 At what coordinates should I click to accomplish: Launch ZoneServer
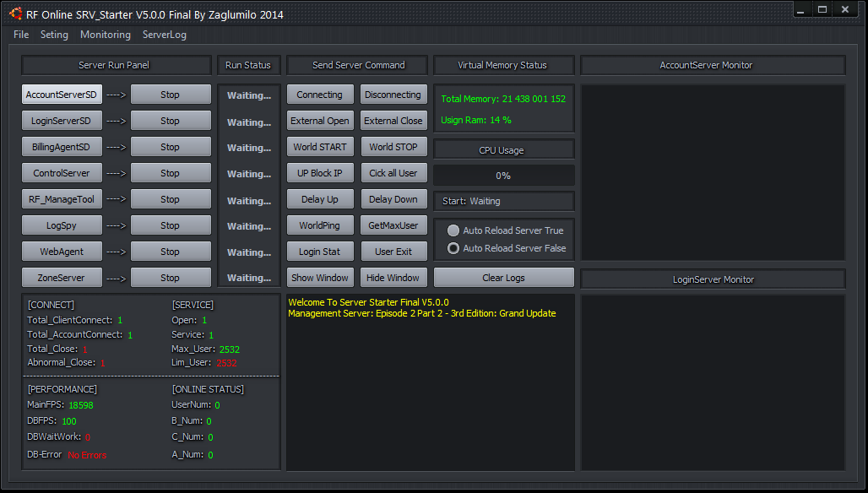tap(62, 278)
